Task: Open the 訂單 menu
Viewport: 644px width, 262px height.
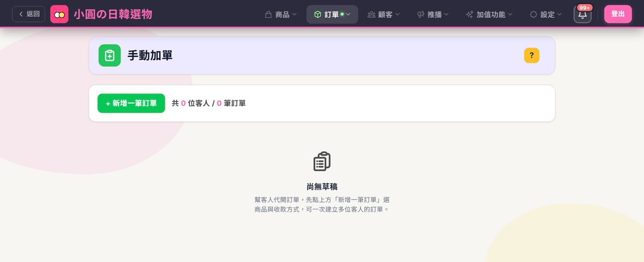Action: (332, 14)
